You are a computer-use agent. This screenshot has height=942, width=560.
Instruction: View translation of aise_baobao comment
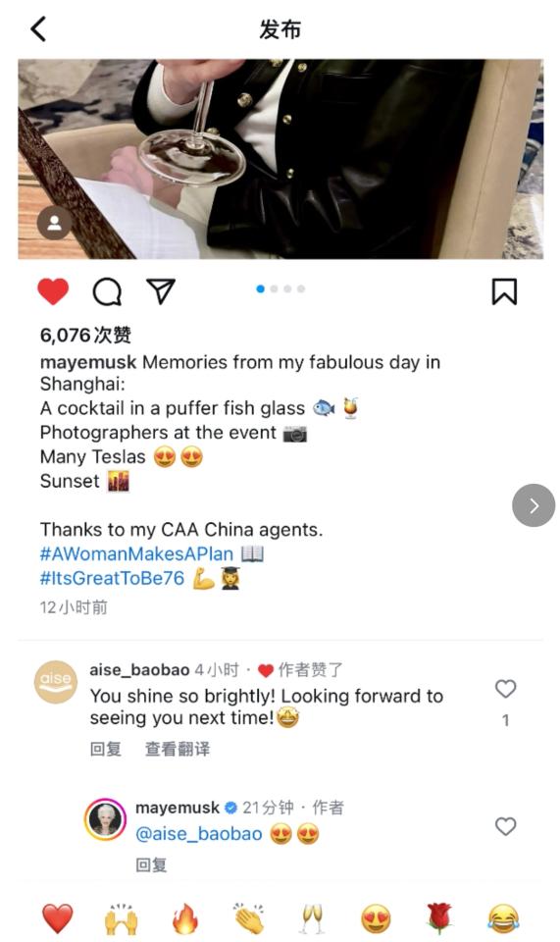[178, 749]
